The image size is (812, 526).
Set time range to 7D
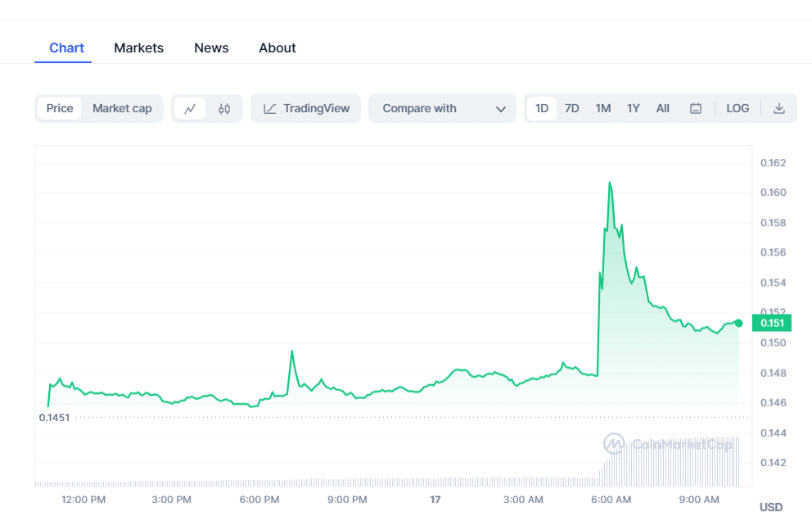pos(572,108)
